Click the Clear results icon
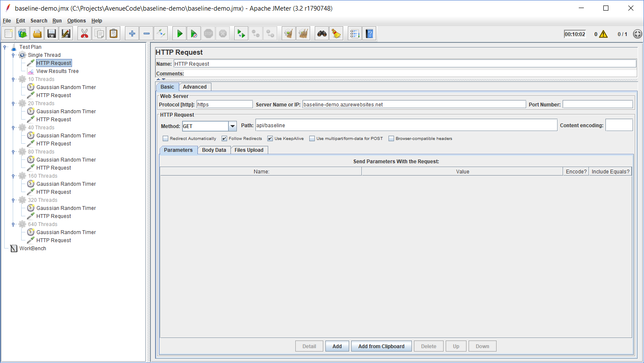Viewport: 644px width, 363px height. (x=289, y=34)
